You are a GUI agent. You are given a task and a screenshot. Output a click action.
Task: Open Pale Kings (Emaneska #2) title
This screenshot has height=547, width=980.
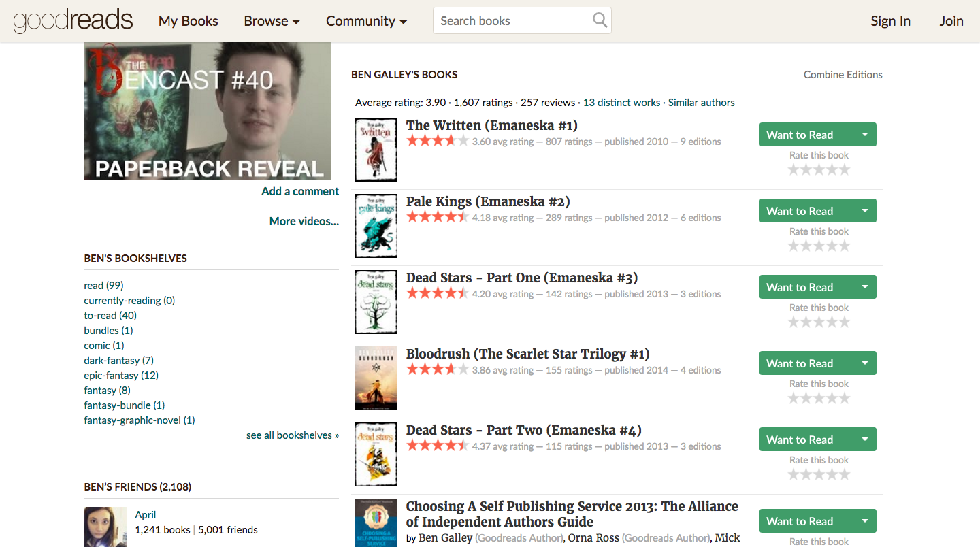(488, 201)
